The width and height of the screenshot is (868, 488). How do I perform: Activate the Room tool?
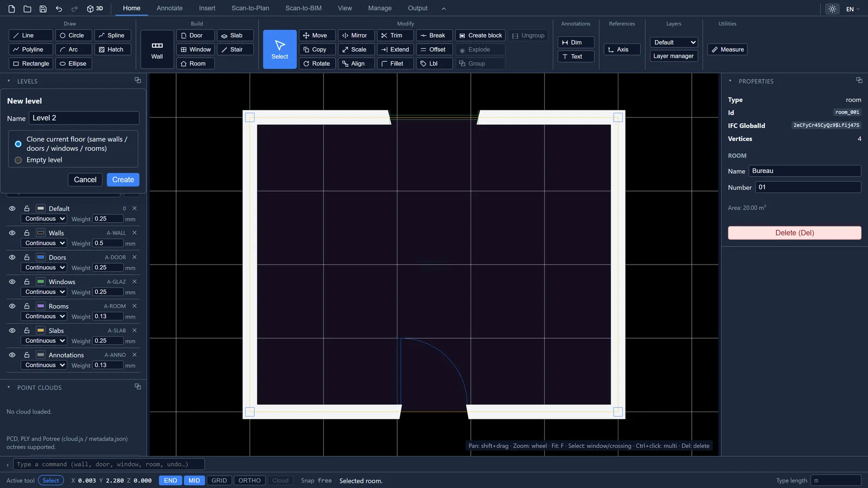point(195,63)
